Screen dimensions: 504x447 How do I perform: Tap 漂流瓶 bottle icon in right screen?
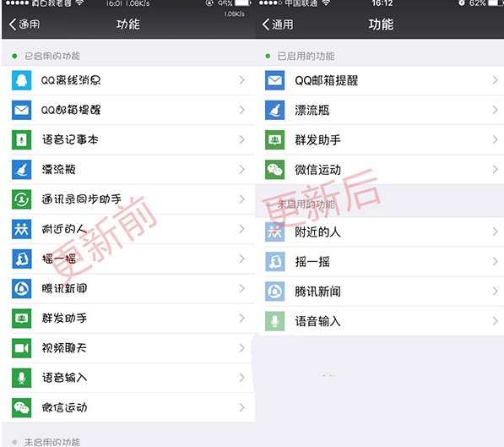tap(275, 110)
